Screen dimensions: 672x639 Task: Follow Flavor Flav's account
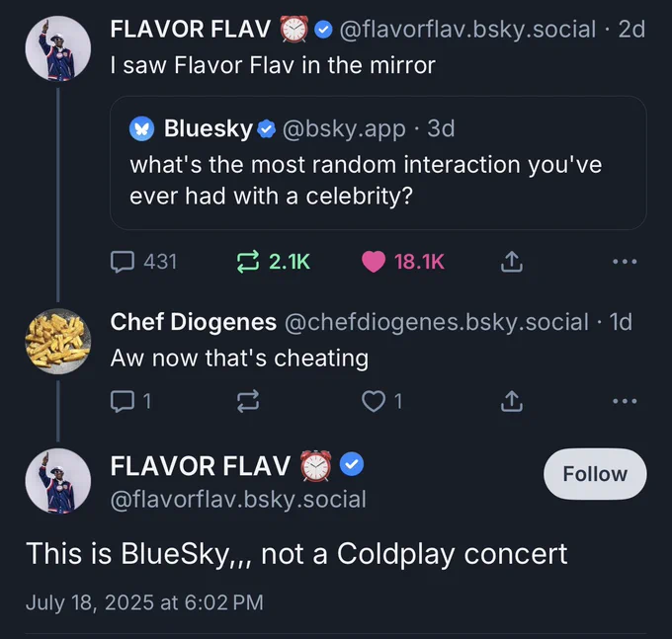pyautogui.click(x=595, y=474)
